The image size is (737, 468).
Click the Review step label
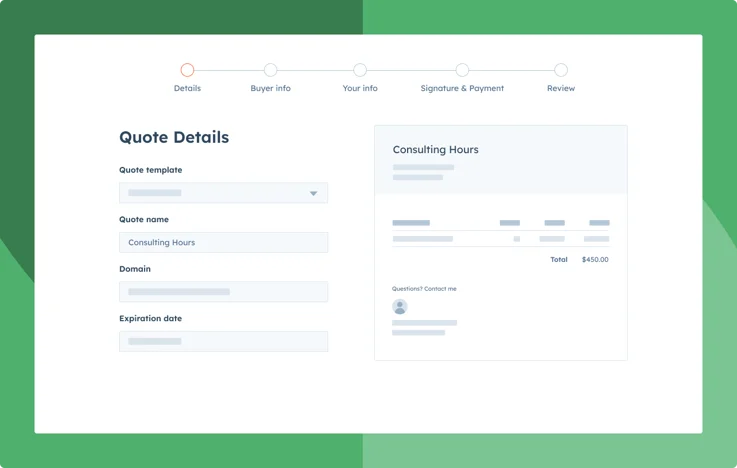click(x=561, y=88)
